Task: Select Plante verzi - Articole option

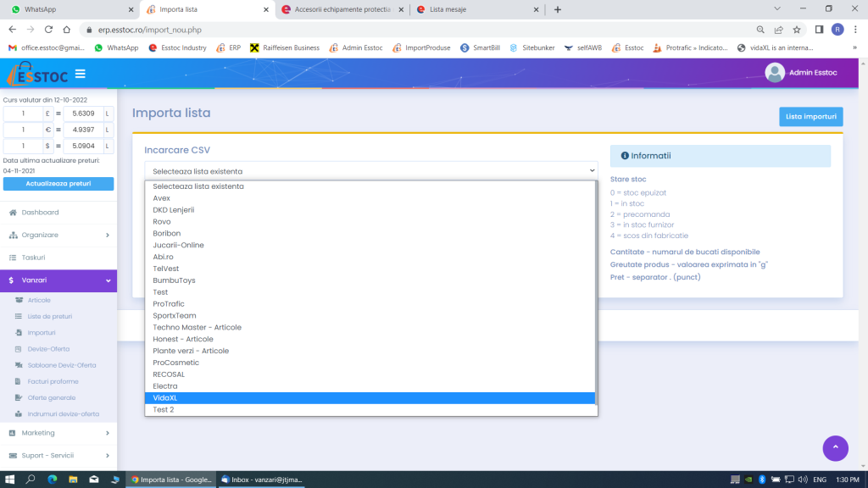Action: click(x=370, y=351)
